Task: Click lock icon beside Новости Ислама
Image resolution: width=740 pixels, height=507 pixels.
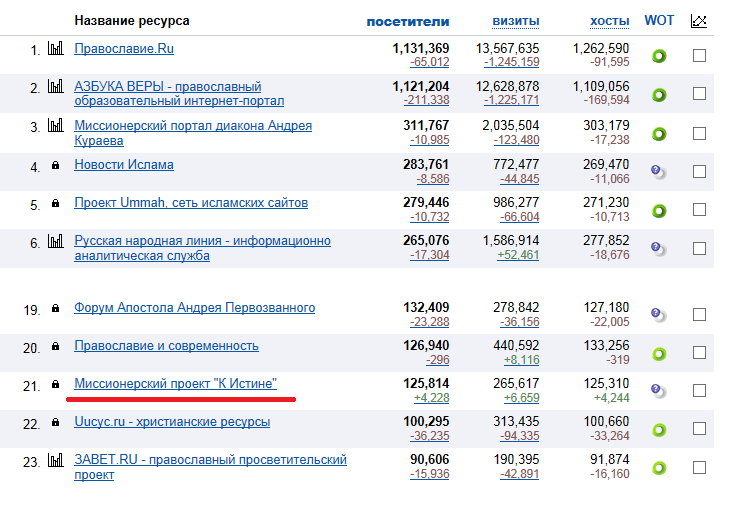Action: [55, 165]
